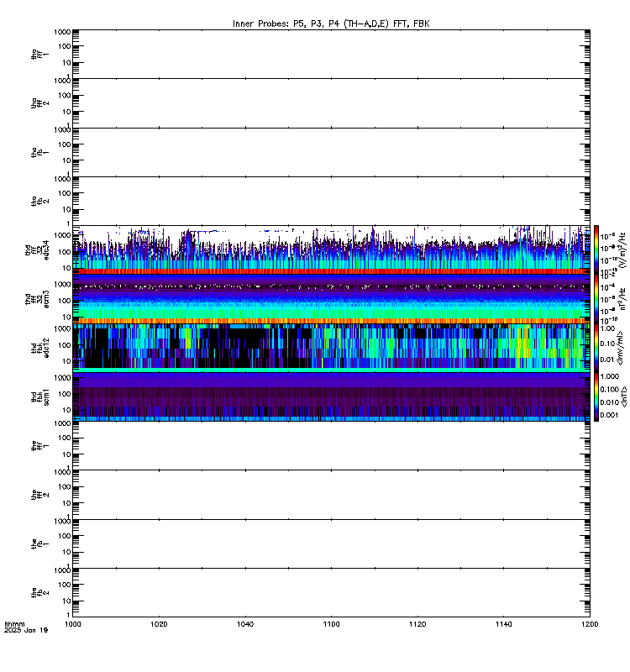The image size is (630, 672).
Task: Click inside the thd edc34 FFT spectrogram
Action: coord(331,249)
